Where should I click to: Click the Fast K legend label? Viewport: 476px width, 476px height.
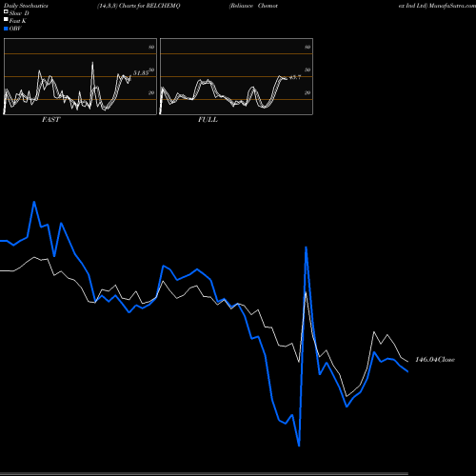point(18,21)
